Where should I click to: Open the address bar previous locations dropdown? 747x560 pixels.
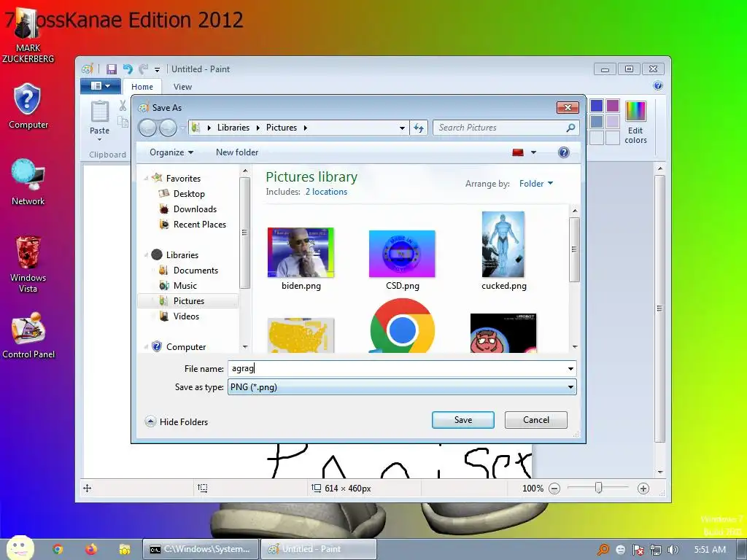coord(402,128)
